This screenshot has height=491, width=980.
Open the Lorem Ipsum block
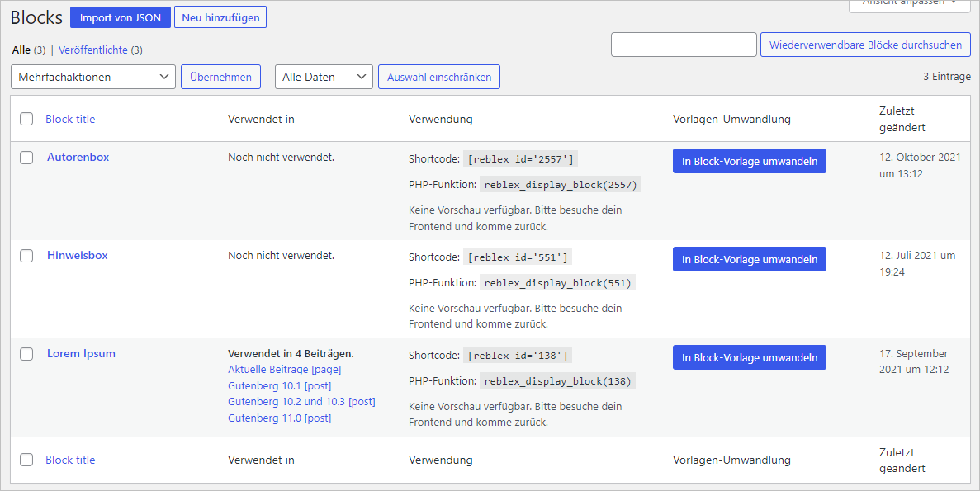tap(81, 353)
